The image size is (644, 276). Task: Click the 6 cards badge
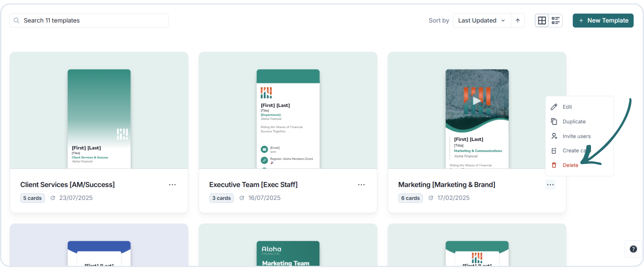click(x=410, y=198)
